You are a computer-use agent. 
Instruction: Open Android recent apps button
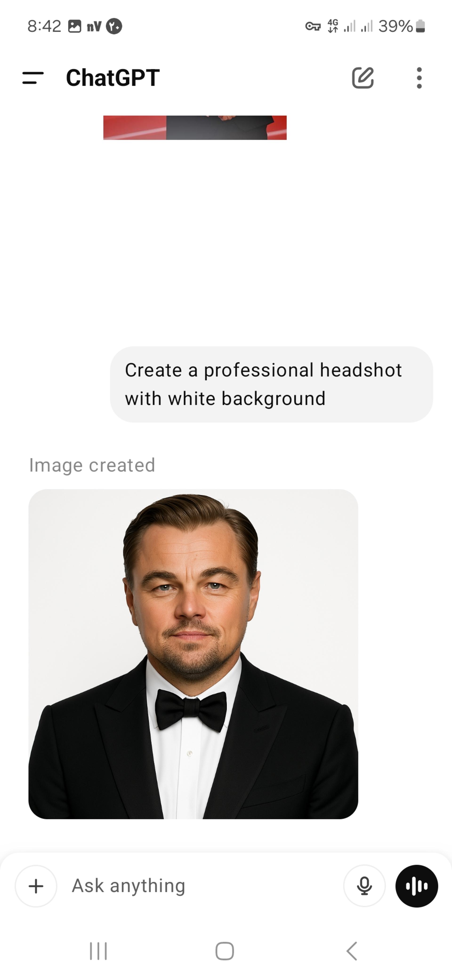point(98,951)
